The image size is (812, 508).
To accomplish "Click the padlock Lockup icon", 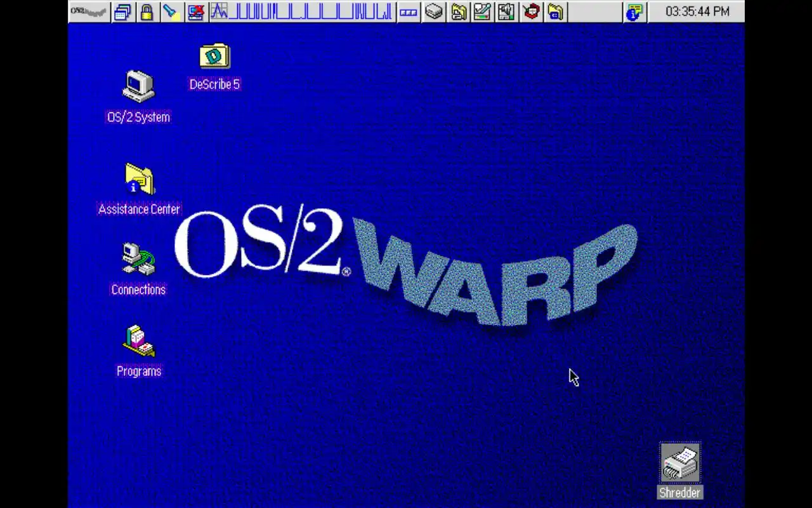I will pos(147,12).
